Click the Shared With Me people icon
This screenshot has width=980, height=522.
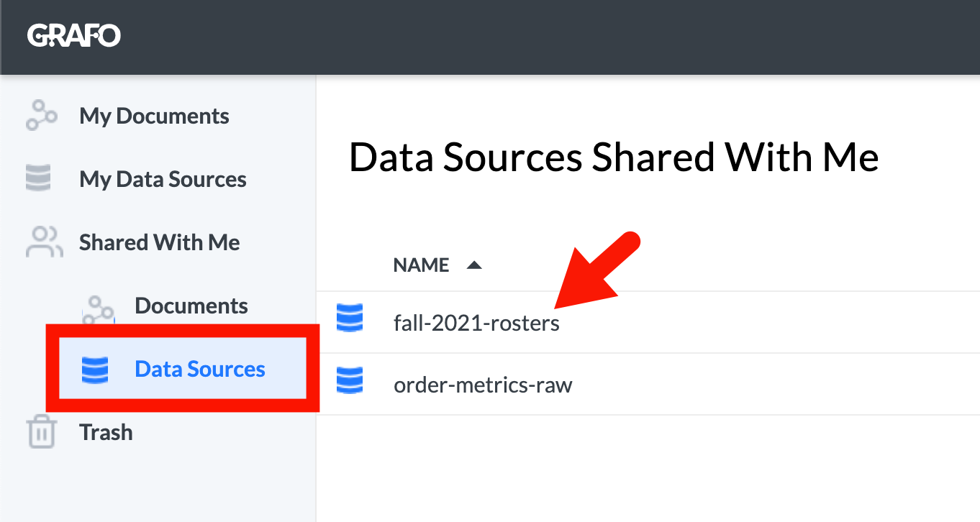[x=44, y=242]
